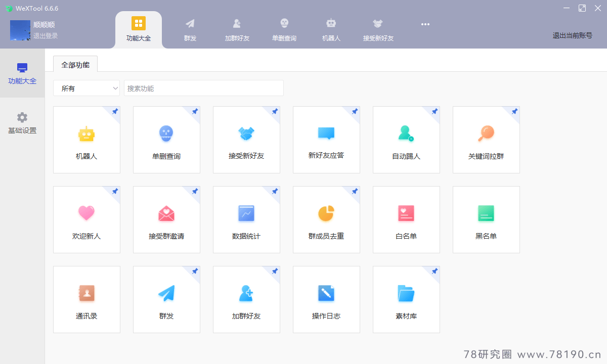Viewport: 607px width, 364px height.
Task: Select 群发 in the top navigation
Action: (190, 29)
